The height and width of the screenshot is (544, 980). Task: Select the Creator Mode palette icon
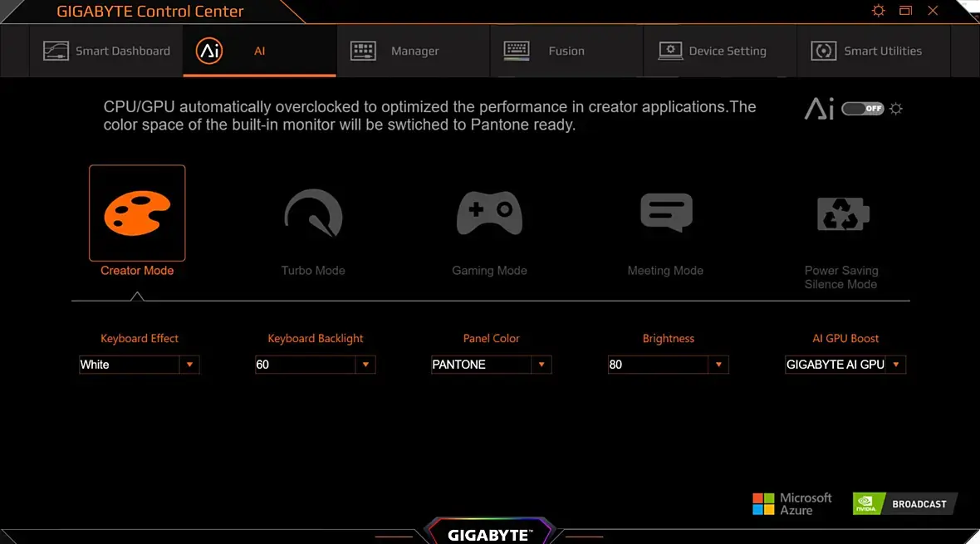[137, 213]
